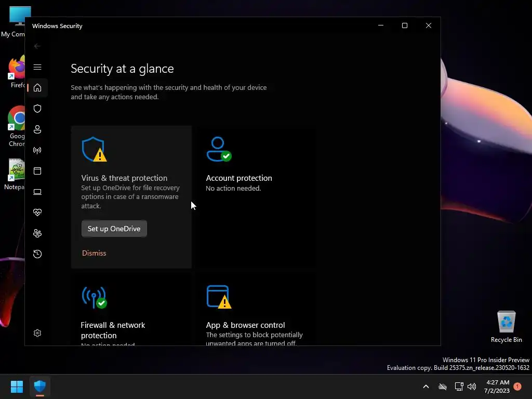
Task: Open Protection history clock icon
Action: [37, 254]
